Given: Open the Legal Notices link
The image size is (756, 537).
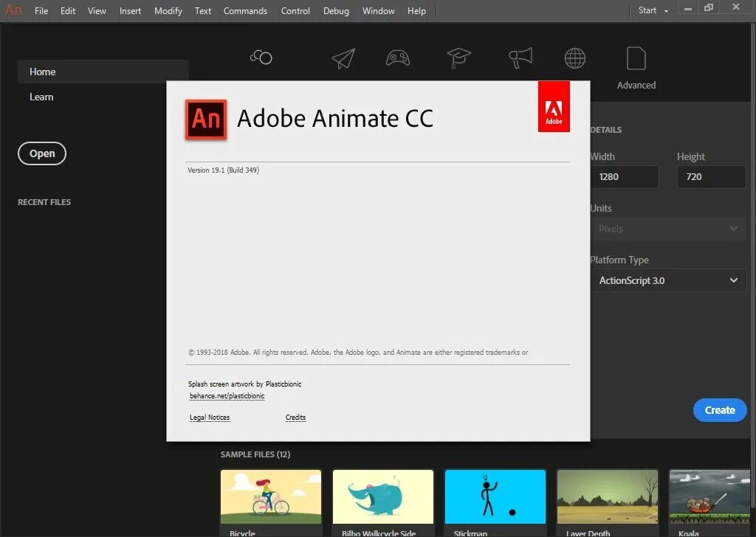Looking at the screenshot, I should tap(210, 417).
